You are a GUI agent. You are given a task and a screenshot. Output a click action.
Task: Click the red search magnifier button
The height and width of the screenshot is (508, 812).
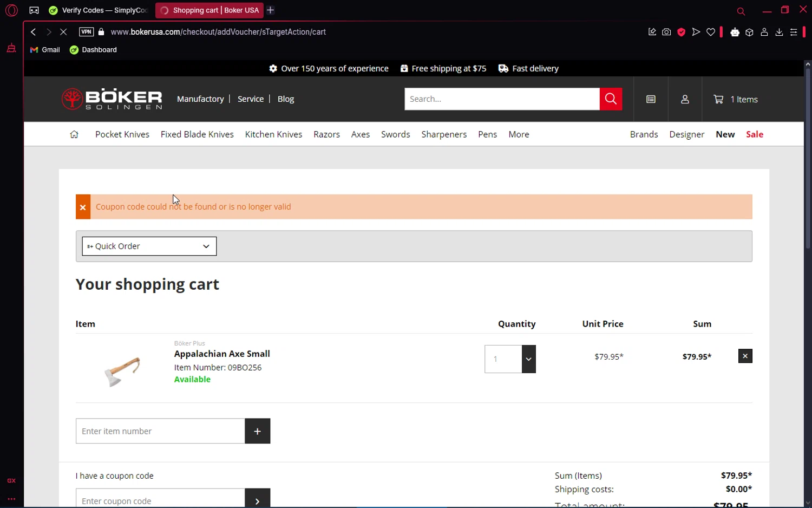tap(611, 99)
